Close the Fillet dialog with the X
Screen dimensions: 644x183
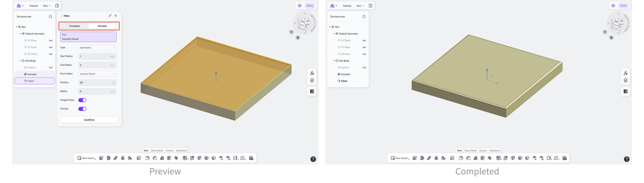pos(116,16)
